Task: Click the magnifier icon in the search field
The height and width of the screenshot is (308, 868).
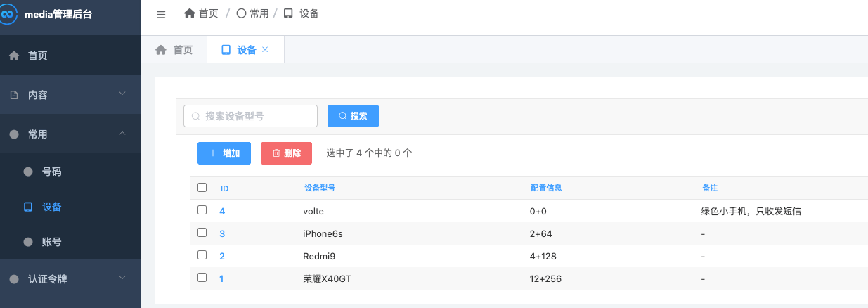Action: [196, 116]
